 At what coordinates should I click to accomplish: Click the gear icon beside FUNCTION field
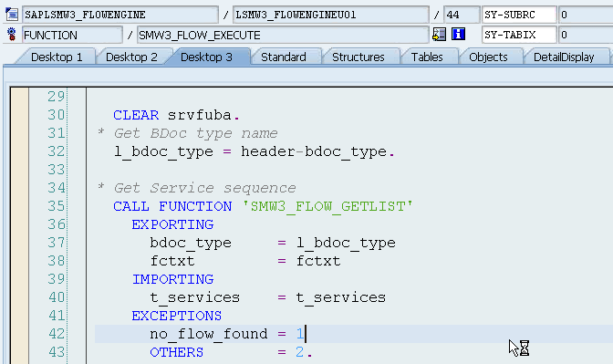click(12, 35)
